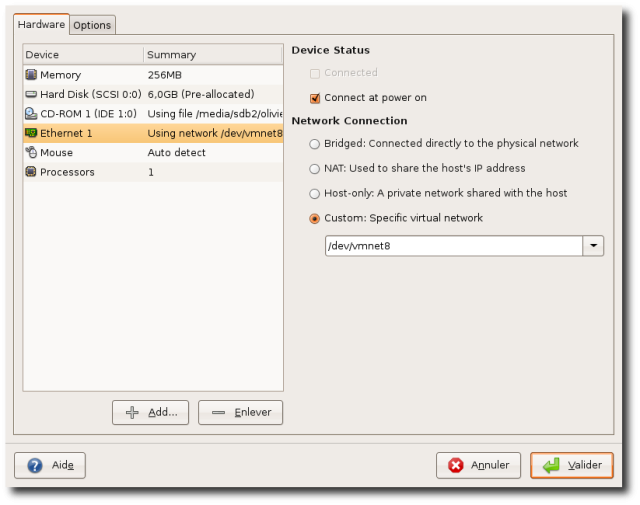640x505 pixels.
Task: Open the virtual network dropdown arrow
Action: pos(594,246)
